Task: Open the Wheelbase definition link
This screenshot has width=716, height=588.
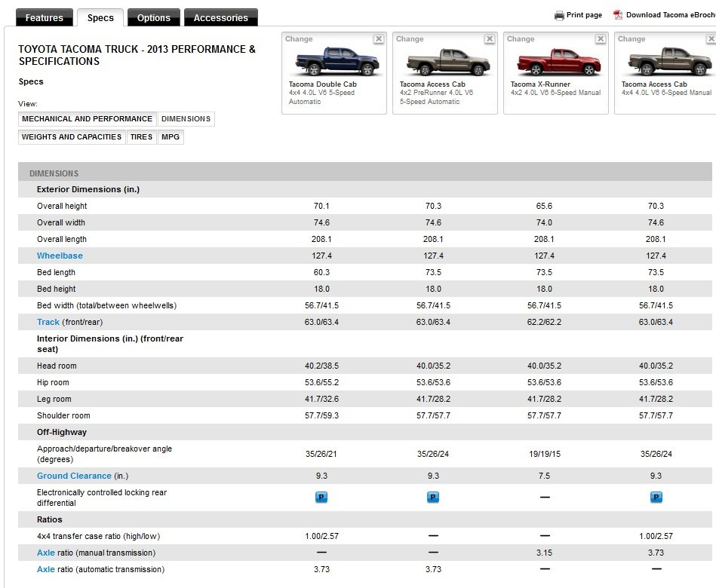Action: pos(60,256)
